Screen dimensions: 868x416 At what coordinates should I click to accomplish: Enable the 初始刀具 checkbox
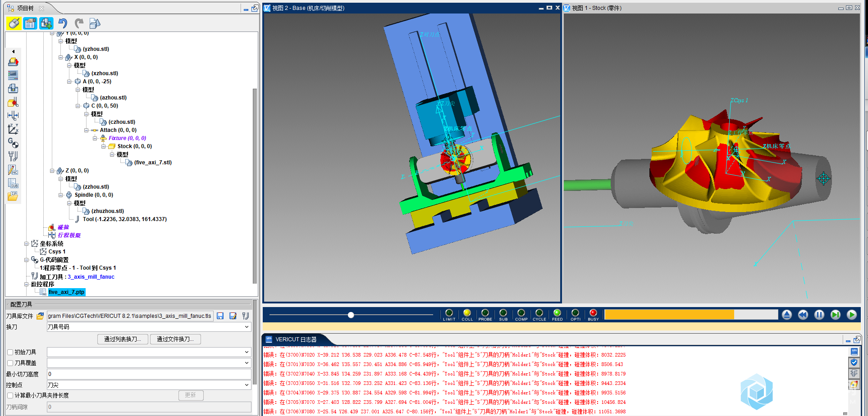point(10,352)
